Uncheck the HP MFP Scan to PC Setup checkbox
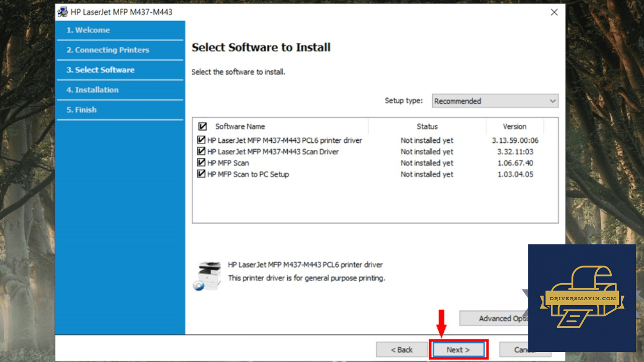644x362 pixels. click(201, 174)
